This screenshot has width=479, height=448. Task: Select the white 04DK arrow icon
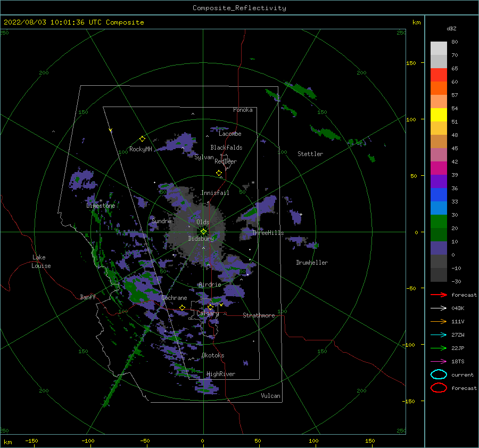pyautogui.click(x=439, y=308)
